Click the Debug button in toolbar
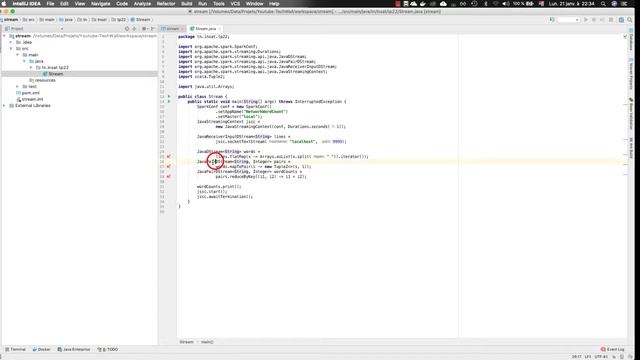 tap(594, 20)
